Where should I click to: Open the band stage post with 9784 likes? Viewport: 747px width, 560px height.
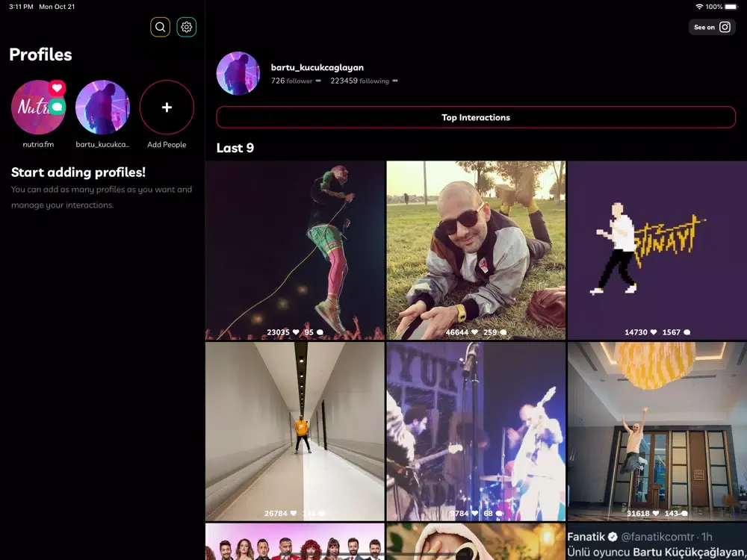[476, 432]
